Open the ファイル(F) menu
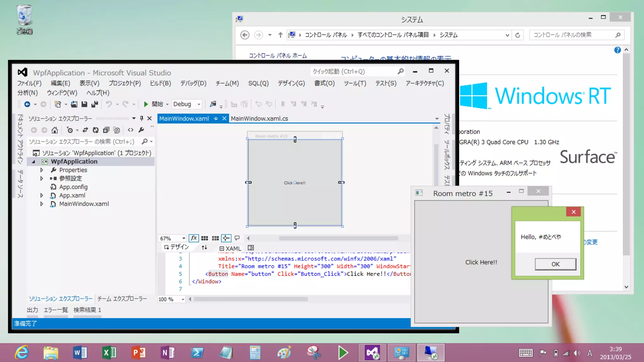Viewport: 644px width, 362px height. coord(29,83)
